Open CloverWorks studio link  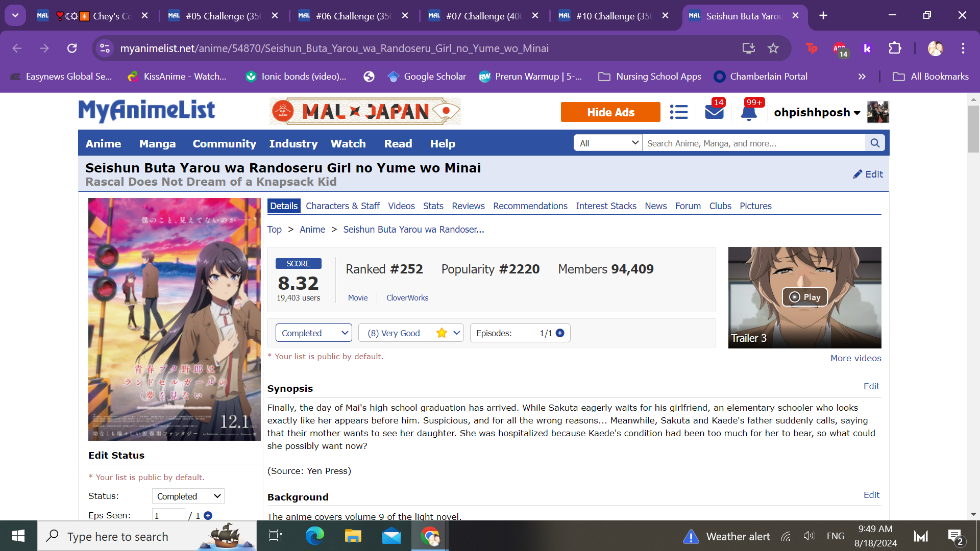[407, 298]
